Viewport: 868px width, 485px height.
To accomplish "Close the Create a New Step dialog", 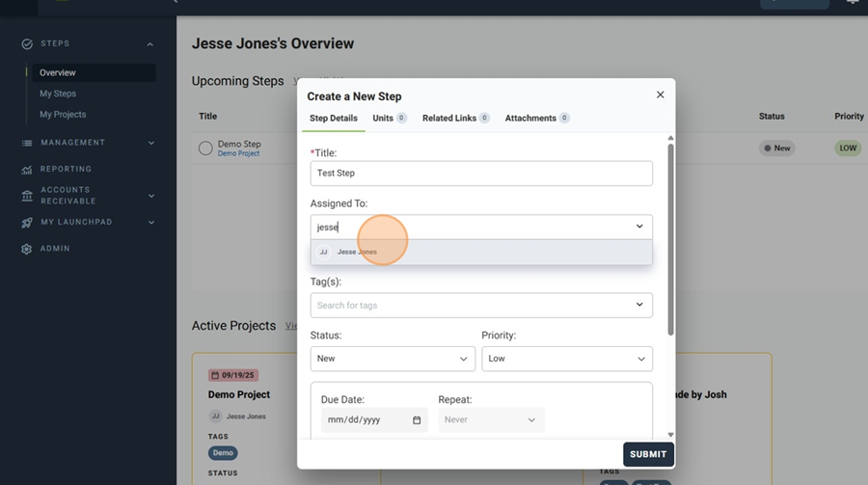I will coord(660,94).
